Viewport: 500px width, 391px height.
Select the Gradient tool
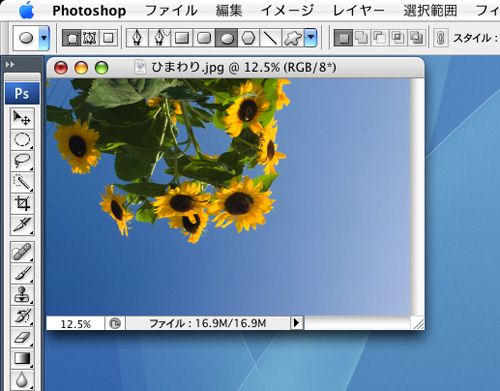[x=22, y=359]
